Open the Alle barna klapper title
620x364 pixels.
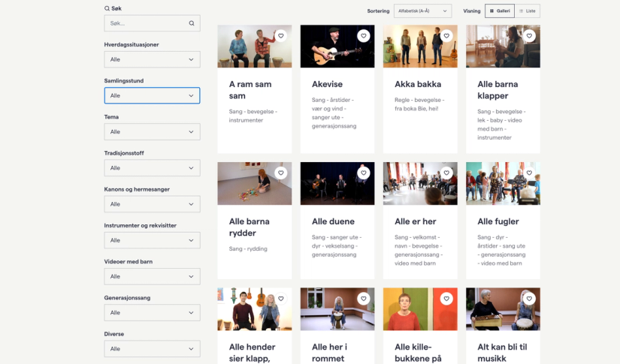498,90
